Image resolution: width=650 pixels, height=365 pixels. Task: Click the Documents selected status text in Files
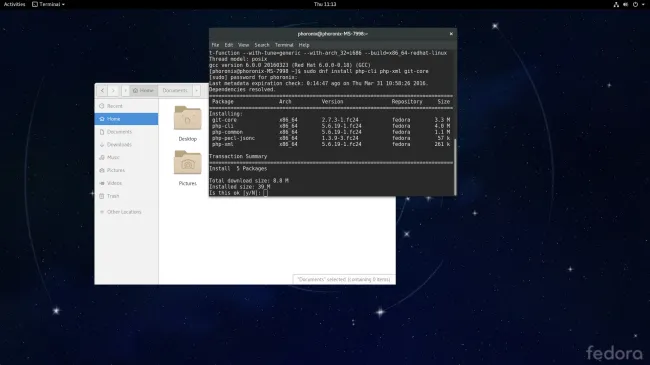point(344,280)
